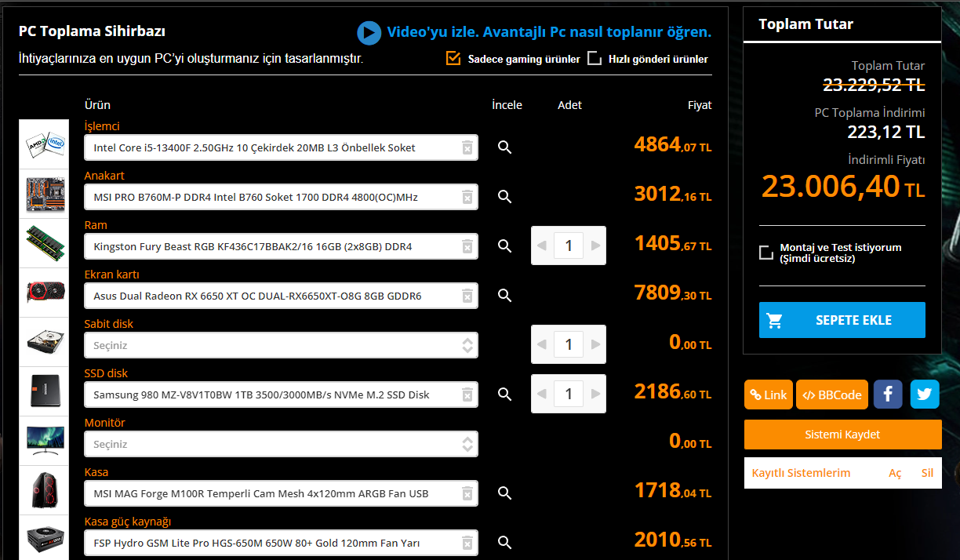
Task: Share the build on Twitter
Action: coord(925,395)
